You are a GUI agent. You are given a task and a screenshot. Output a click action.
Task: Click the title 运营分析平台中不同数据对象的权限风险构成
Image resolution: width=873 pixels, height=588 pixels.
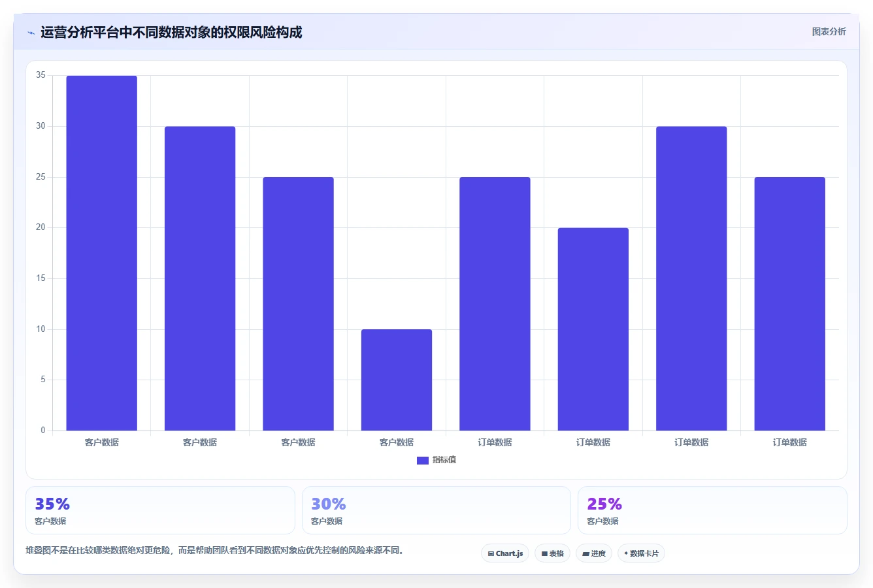(171, 32)
